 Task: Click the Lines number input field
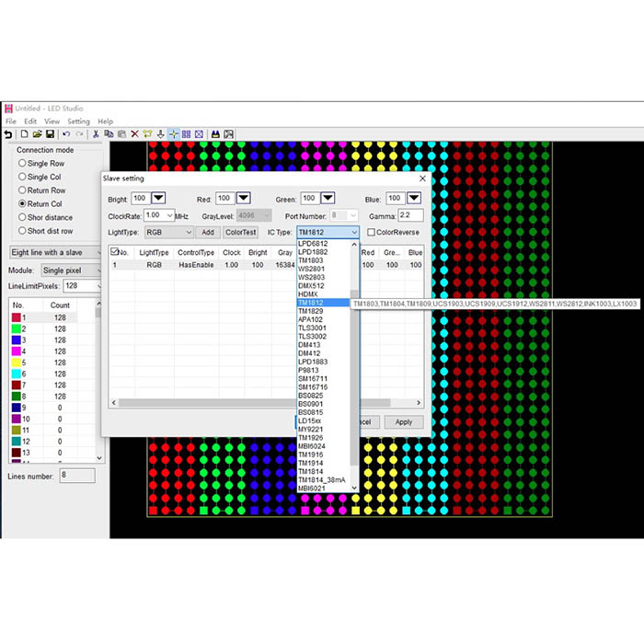pyautogui.click(x=77, y=476)
